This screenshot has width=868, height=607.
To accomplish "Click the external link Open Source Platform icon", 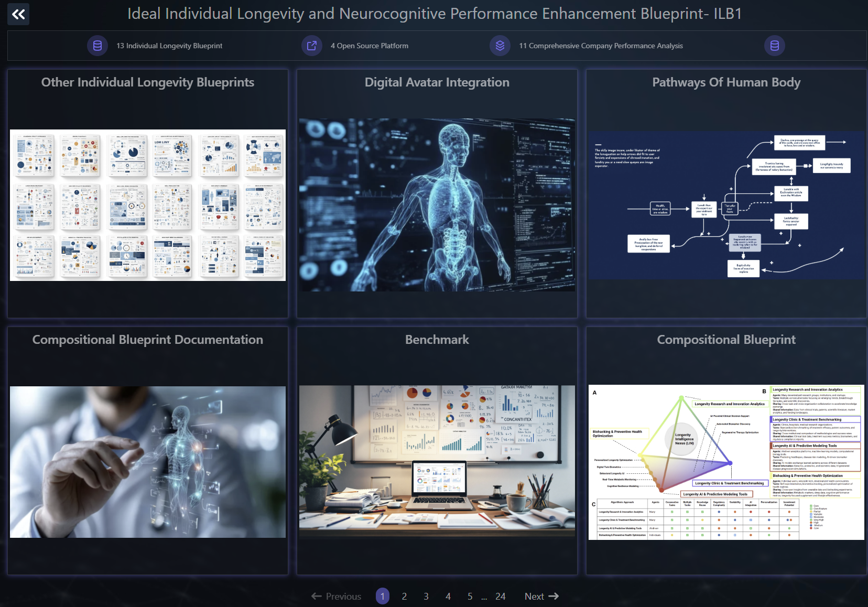I will (x=311, y=46).
